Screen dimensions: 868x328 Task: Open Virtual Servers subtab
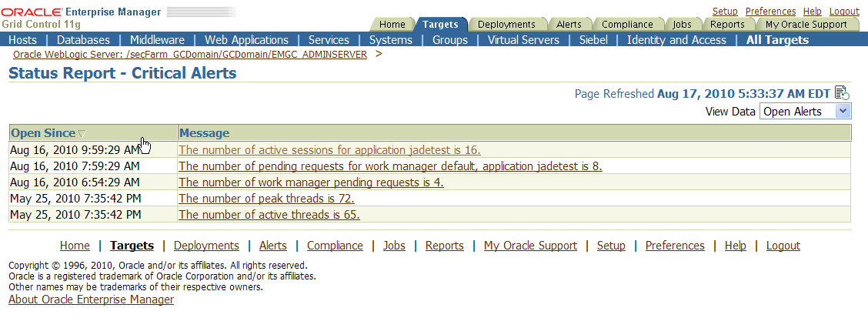(x=523, y=40)
